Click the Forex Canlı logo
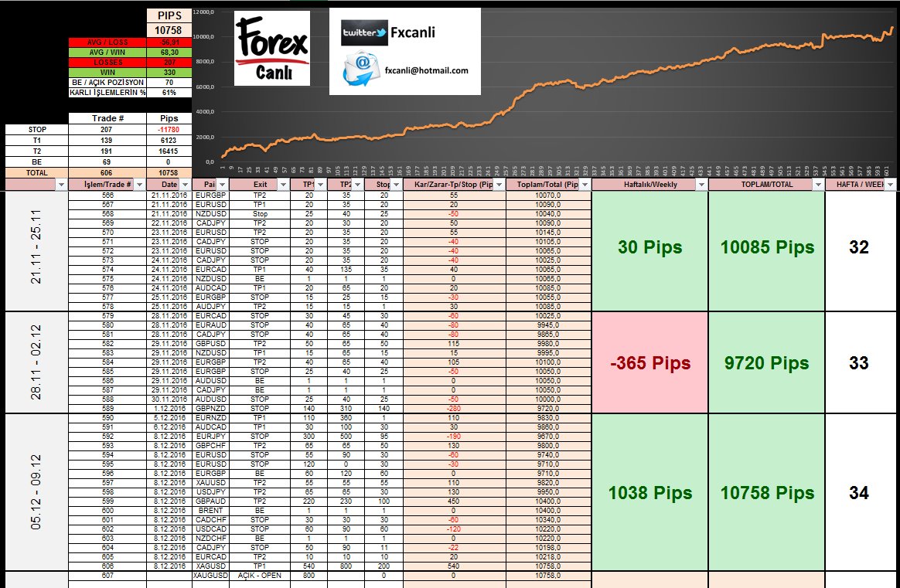The image size is (900, 588). click(x=271, y=49)
